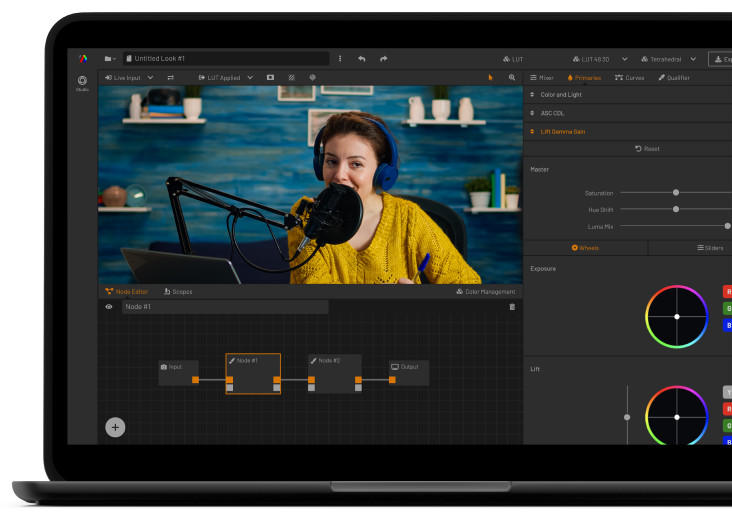Click the Node #1 name field
732x520 pixels.
(225, 307)
